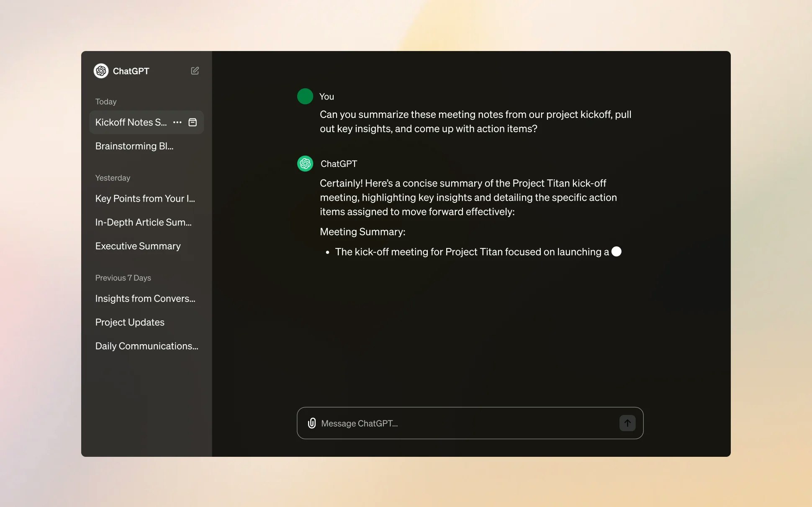Select the In-Depth Article Summary conversation
This screenshot has width=812, height=507.
click(143, 222)
